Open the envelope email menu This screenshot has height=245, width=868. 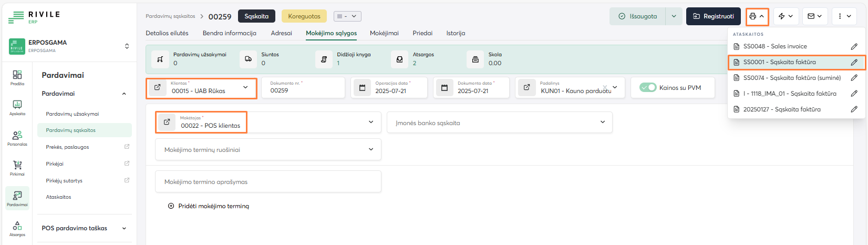click(x=814, y=16)
